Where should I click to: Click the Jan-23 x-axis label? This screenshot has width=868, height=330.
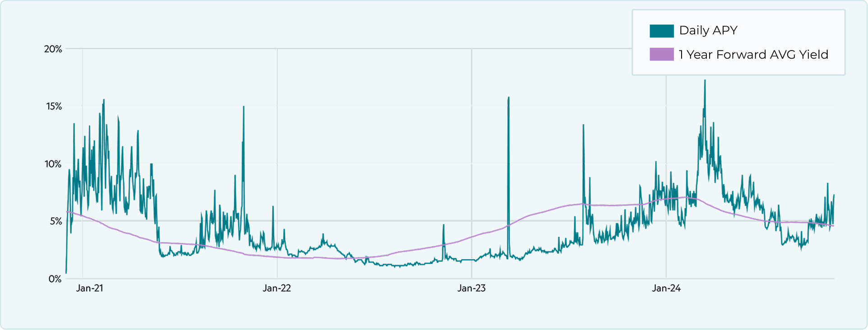click(471, 288)
